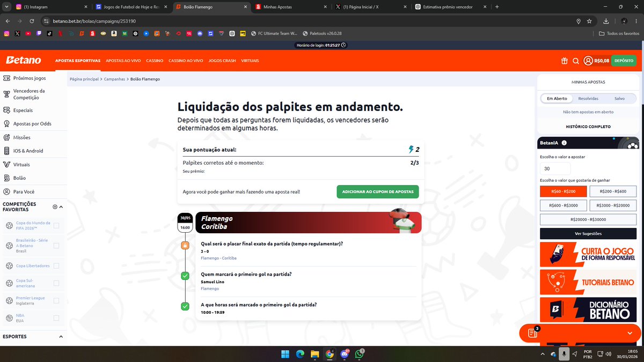Open the browser downloads icon
The height and width of the screenshot is (362, 644).
606,21
